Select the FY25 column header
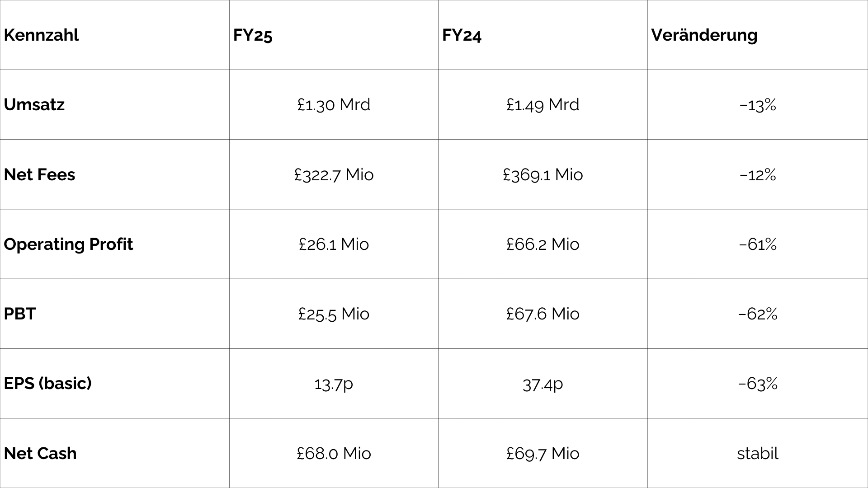Viewport: 868px width, 488px height. (334, 35)
